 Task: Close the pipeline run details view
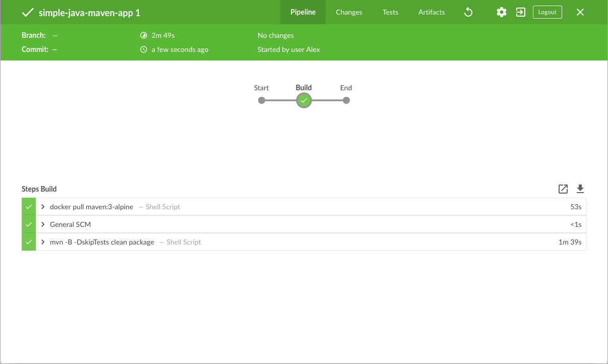click(580, 12)
